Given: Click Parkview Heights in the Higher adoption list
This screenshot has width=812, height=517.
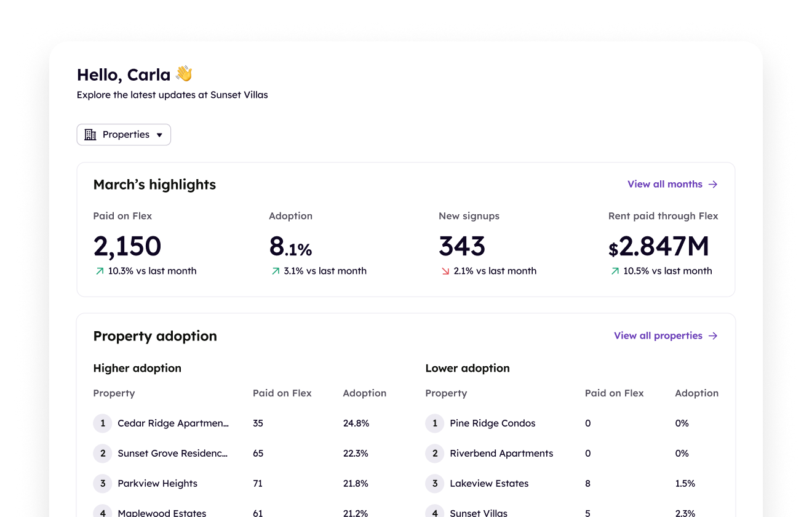Looking at the screenshot, I should tap(159, 484).
